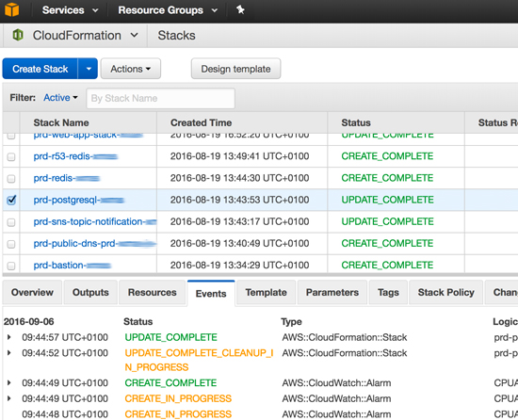This screenshot has height=420, width=518.
Task: Change the Active filter dropdown
Action: coord(61,98)
